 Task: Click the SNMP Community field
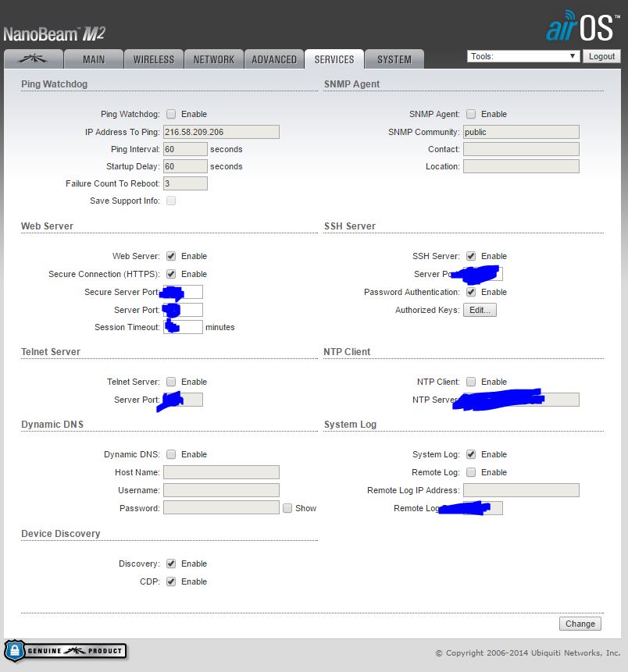pos(521,132)
